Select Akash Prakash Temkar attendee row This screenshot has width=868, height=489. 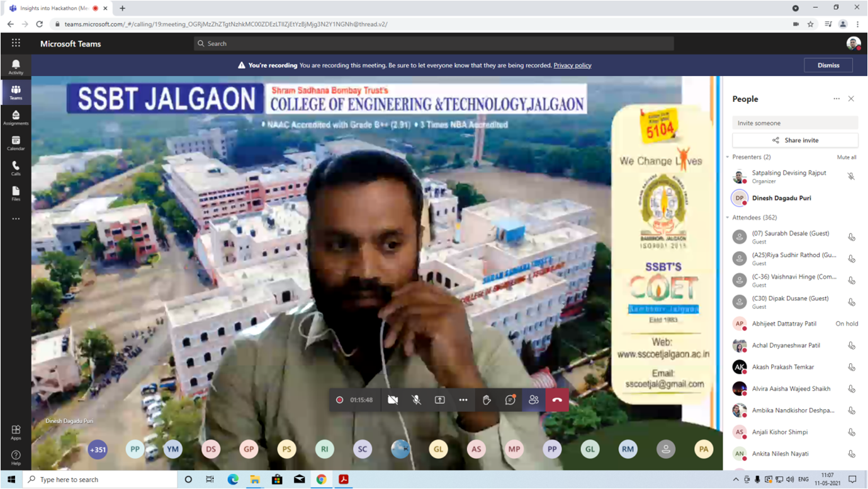(795, 367)
